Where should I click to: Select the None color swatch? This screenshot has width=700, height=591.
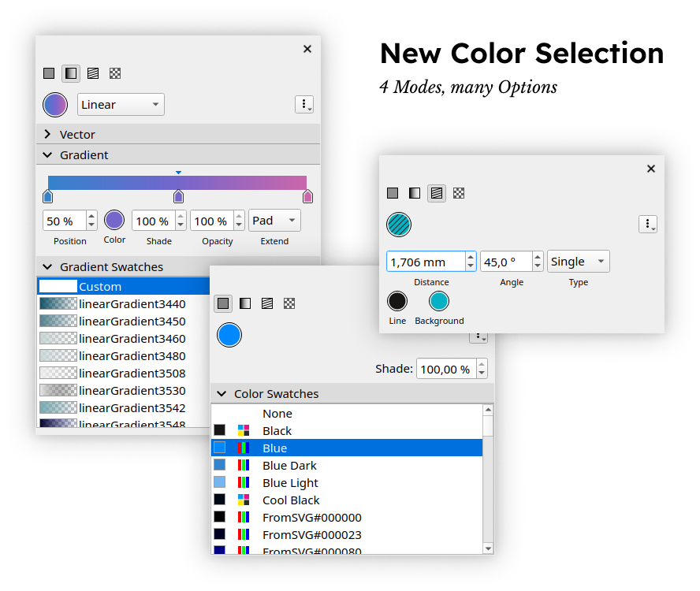(x=347, y=414)
